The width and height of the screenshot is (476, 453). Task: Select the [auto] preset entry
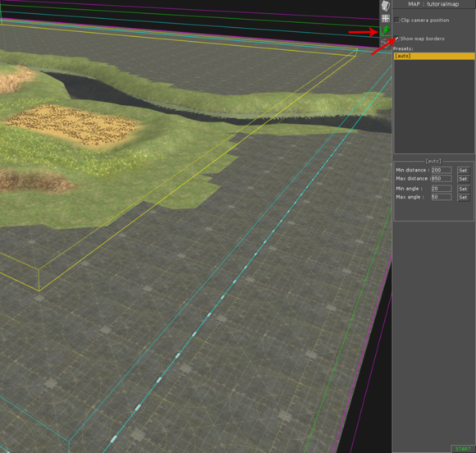coord(434,56)
